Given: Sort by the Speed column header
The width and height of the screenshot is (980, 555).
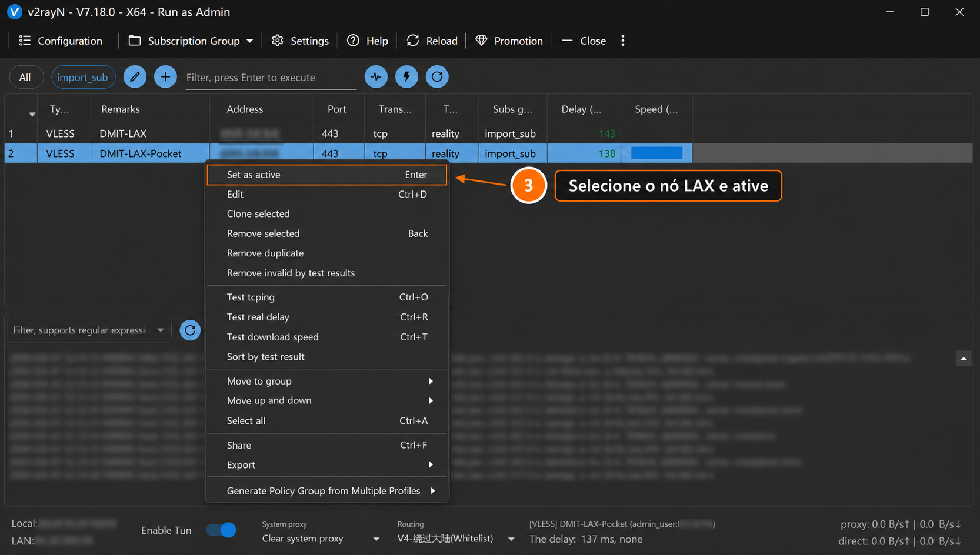Looking at the screenshot, I should (x=656, y=109).
